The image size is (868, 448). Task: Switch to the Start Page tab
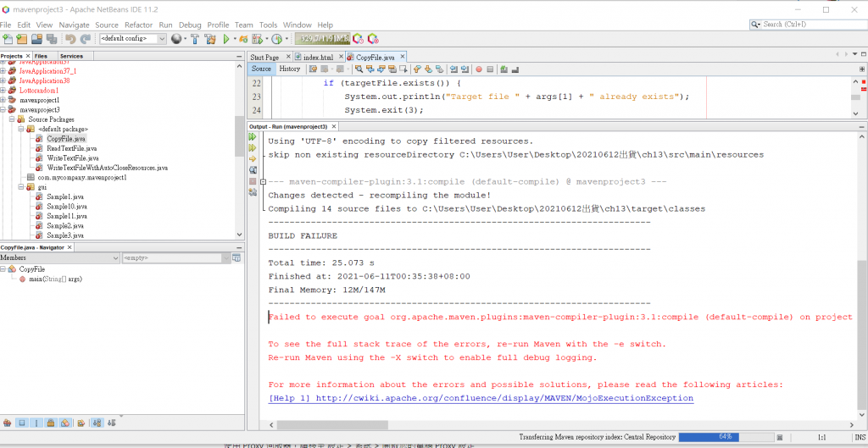click(x=264, y=57)
